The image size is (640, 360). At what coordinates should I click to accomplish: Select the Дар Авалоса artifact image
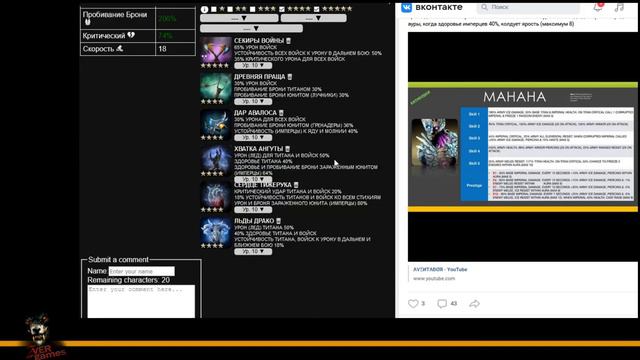(x=216, y=122)
